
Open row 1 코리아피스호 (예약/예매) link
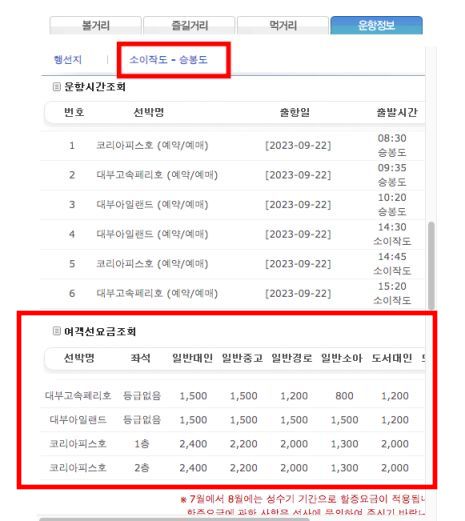(x=152, y=145)
